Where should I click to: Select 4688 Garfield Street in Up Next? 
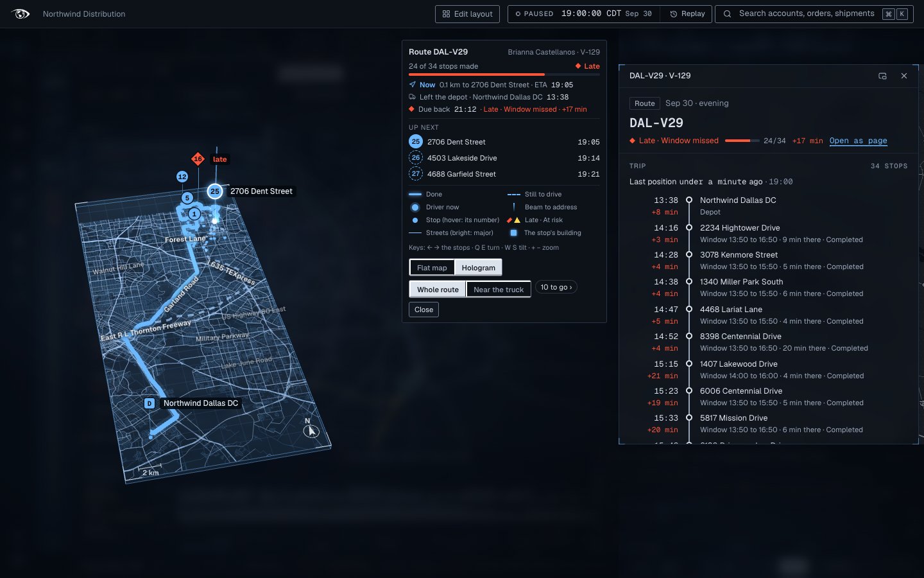point(504,174)
